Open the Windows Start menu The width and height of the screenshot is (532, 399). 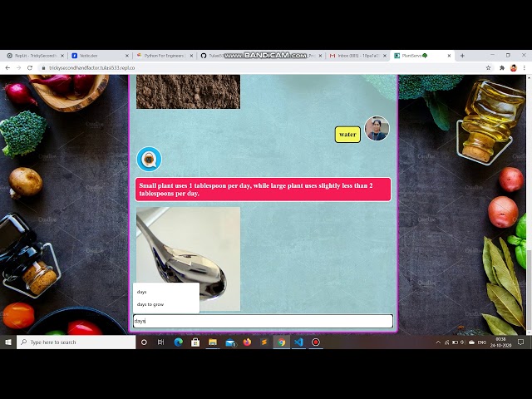point(8,342)
